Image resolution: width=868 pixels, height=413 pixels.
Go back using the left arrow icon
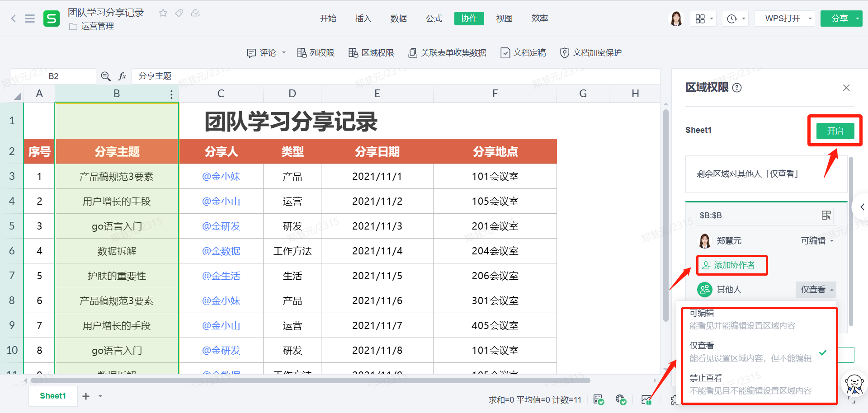(13, 19)
